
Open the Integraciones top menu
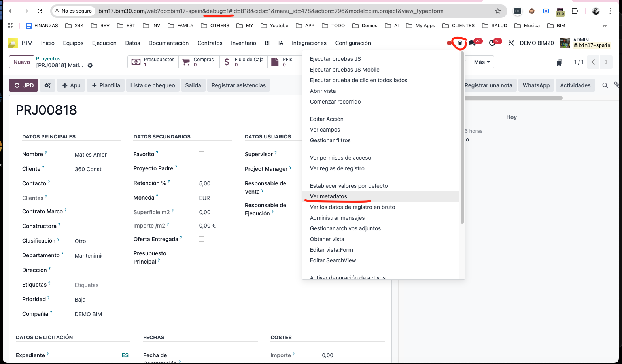click(309, 43)
